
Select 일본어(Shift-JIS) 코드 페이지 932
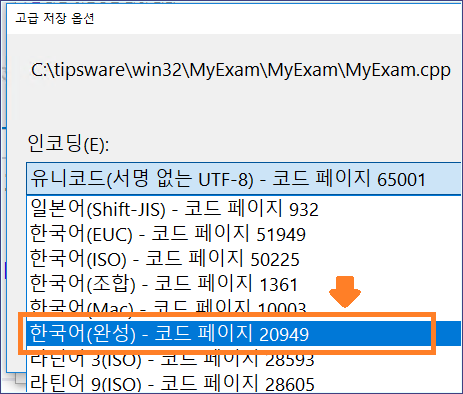click(x=244, y=209)
